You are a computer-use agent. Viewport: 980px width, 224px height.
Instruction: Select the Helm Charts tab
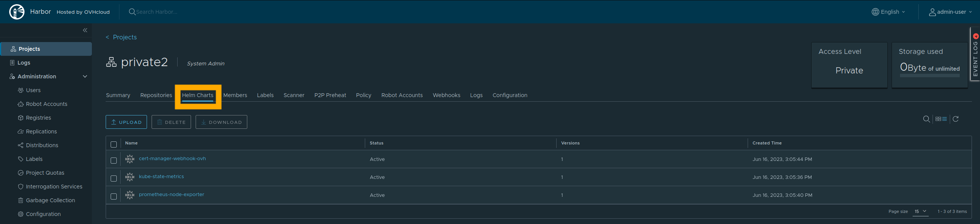pos(198,95)
